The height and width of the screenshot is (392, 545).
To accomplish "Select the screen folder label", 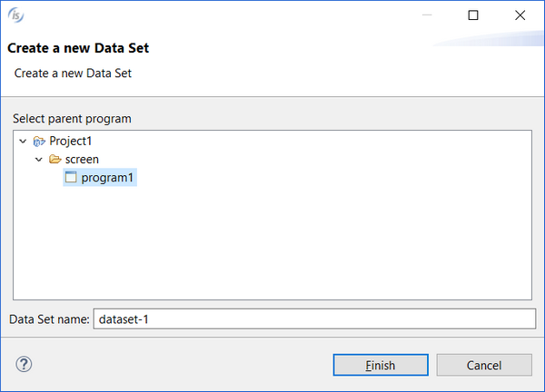I will [x=82, y=160].
